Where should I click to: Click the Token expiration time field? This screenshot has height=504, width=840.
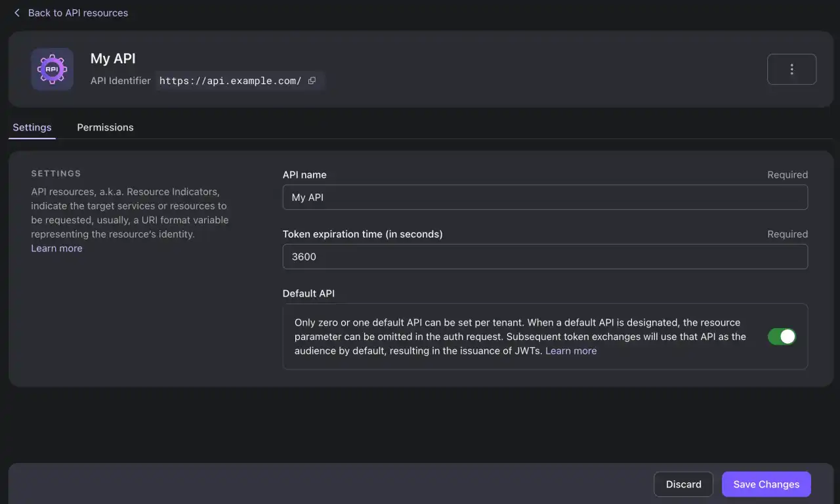tap(545, 257)
